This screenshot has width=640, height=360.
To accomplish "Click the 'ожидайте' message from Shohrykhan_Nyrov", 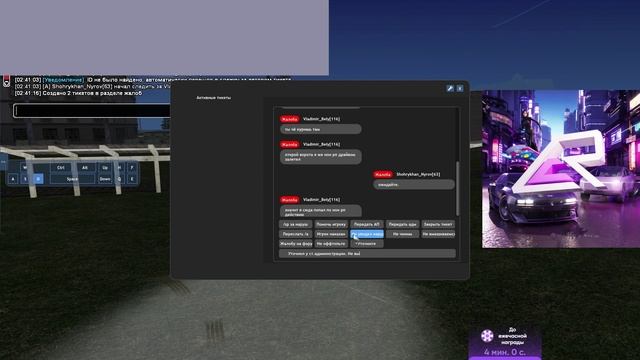I will coord(413,184).
